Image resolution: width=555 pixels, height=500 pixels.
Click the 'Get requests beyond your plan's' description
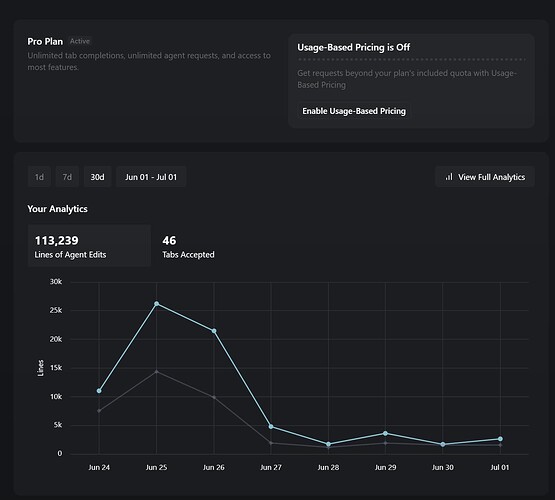tap(407, 79)
